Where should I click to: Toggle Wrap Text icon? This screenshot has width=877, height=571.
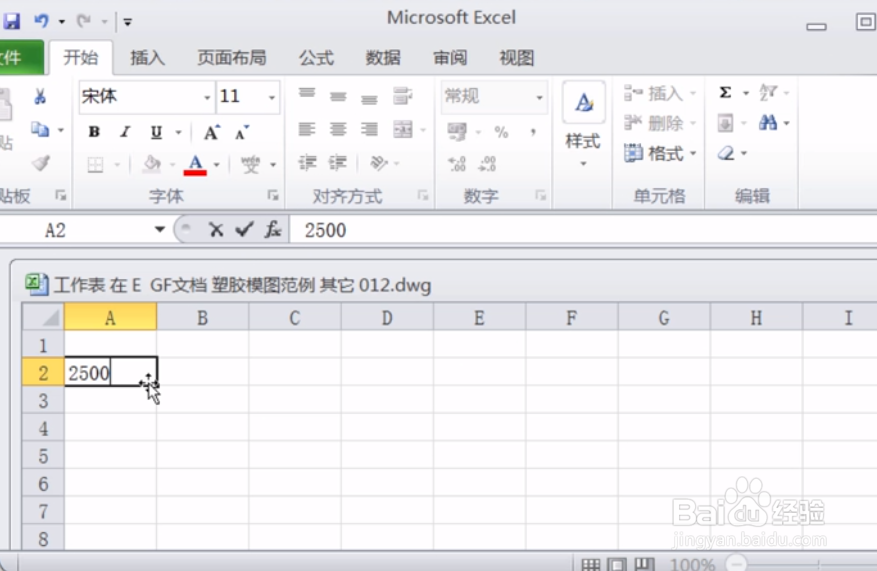point(402,96)
